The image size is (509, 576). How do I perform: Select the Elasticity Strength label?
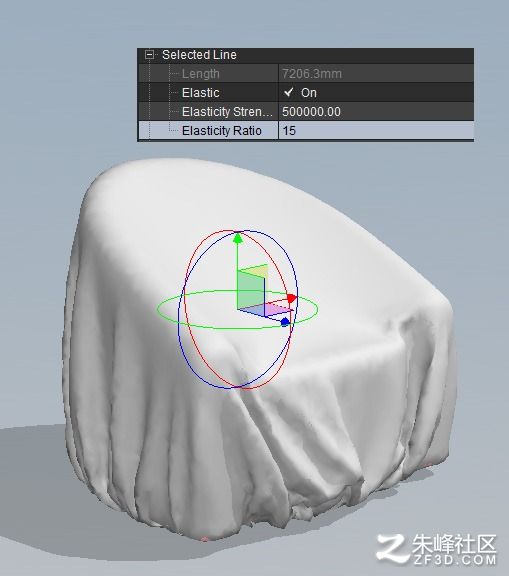pyautogui.click(x=227, y=112)
